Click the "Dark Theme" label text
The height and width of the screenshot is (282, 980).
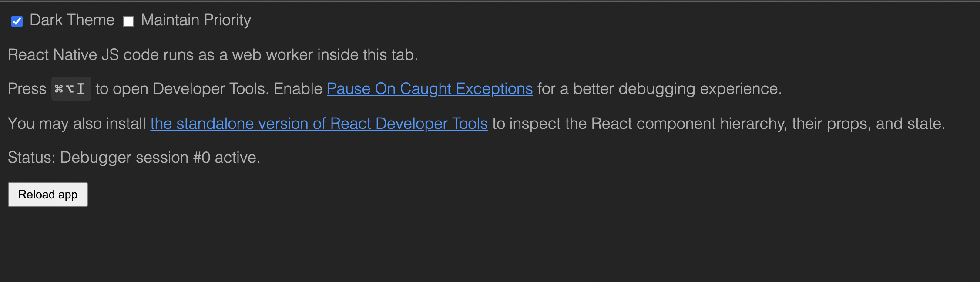(72, 20)
